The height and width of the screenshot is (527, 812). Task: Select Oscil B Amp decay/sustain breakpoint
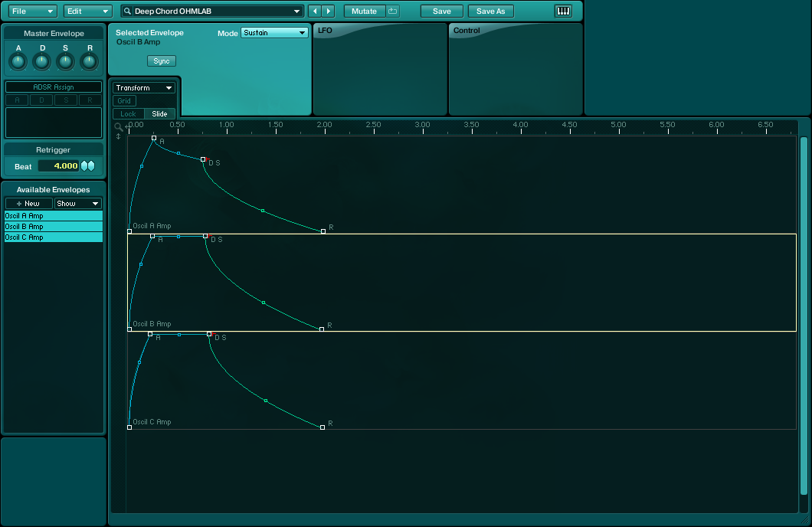[205, 236]
